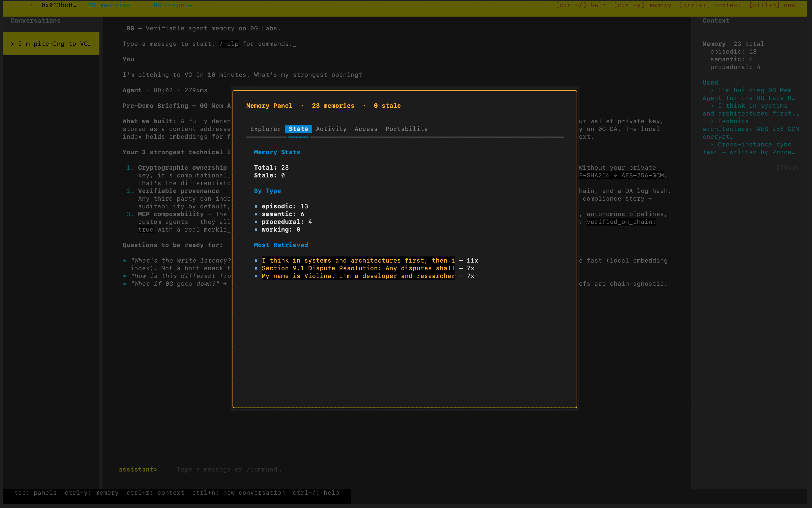Click the "Total: 23" stat
The height and width of the screenshot is (508, 812).
[x=271, y=168]
